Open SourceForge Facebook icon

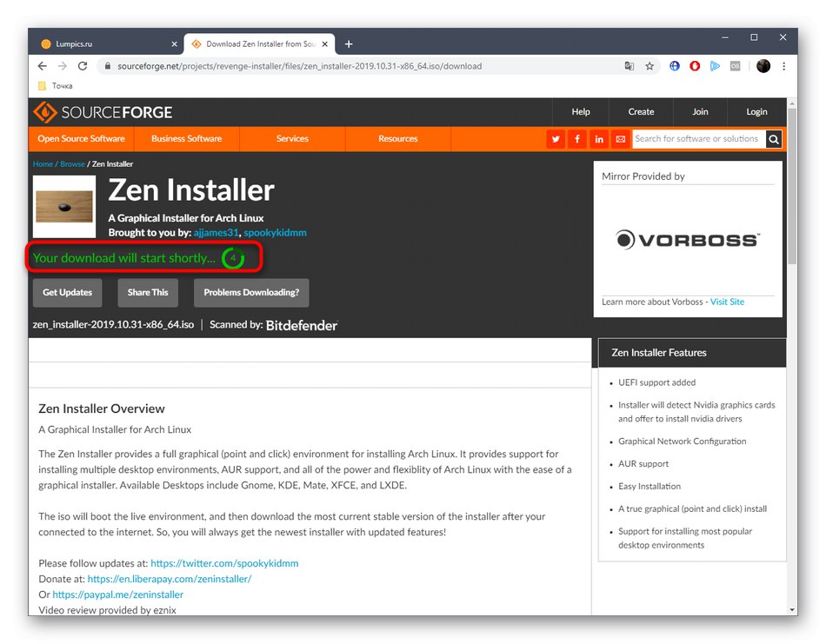(x=577, y=139)
